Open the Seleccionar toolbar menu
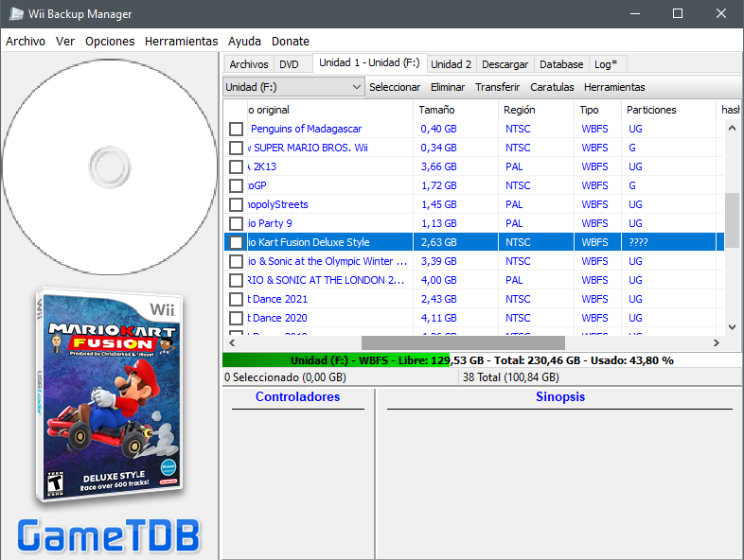744x560 pixels. point(395,87)
